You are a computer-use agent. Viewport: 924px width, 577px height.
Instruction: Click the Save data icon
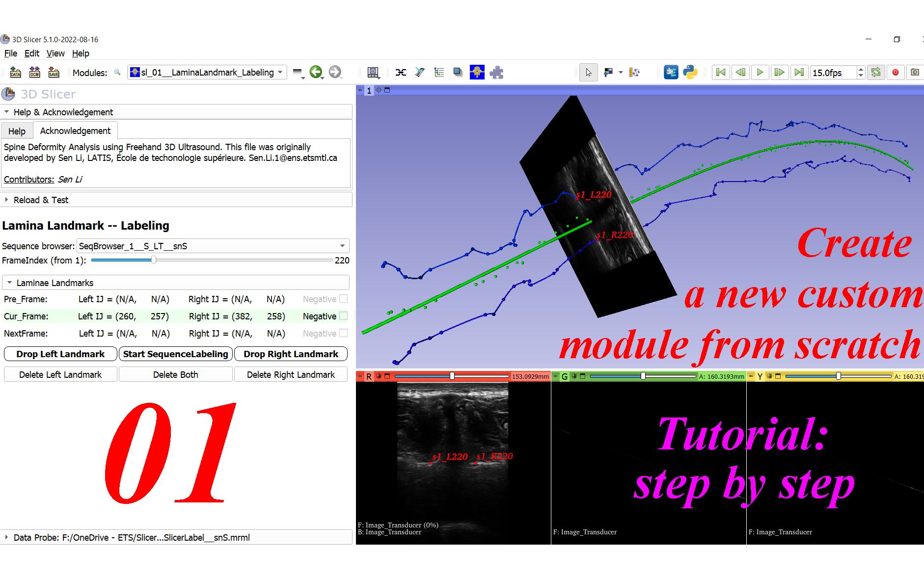pos(53,72)
